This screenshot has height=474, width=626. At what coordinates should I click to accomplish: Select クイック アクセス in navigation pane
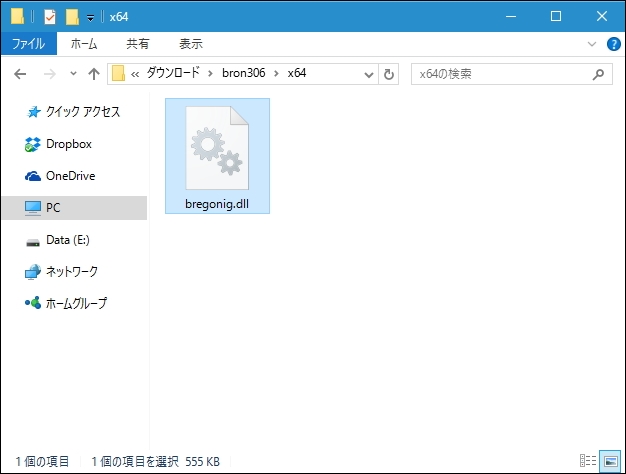coord(83,112)
